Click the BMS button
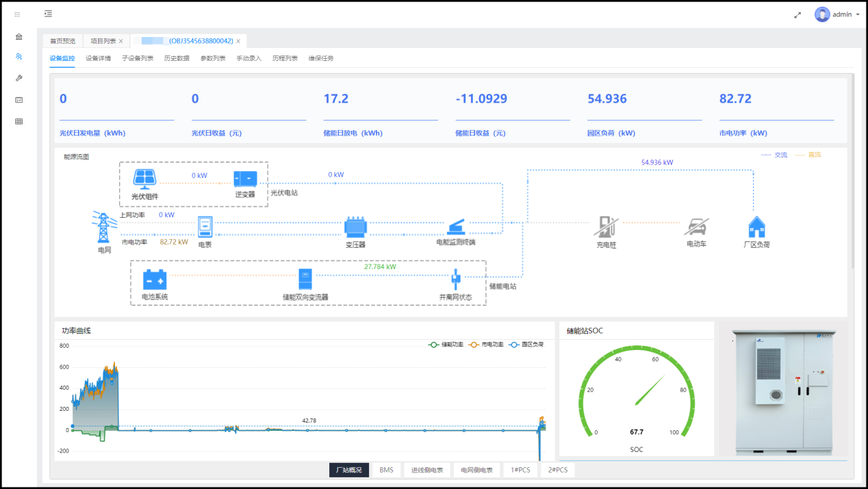 pyautogui.click(x=386, y=470)
